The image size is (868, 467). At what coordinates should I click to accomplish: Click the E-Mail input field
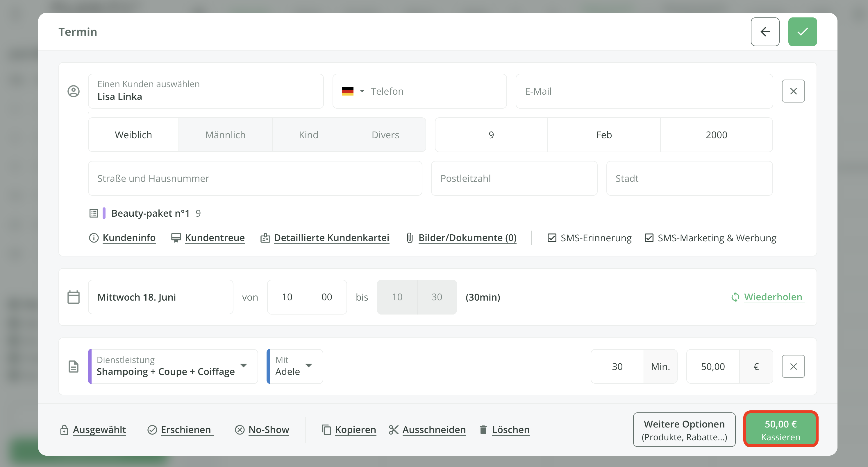point(644,91)
